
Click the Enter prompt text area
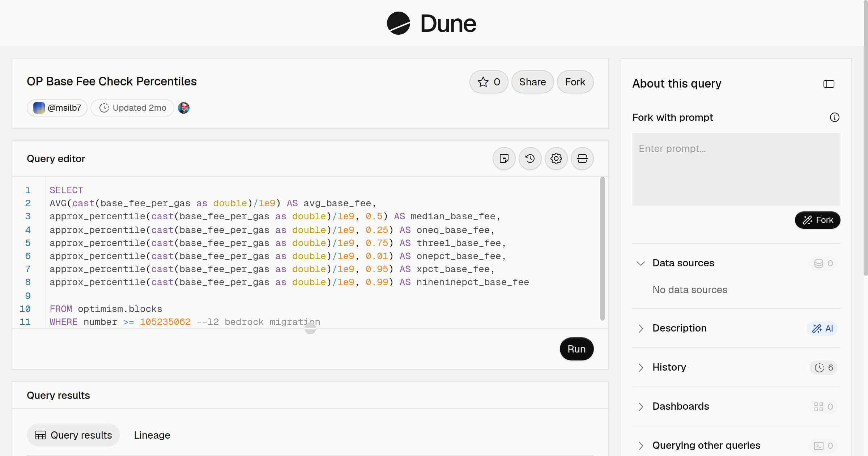point(736,169)
